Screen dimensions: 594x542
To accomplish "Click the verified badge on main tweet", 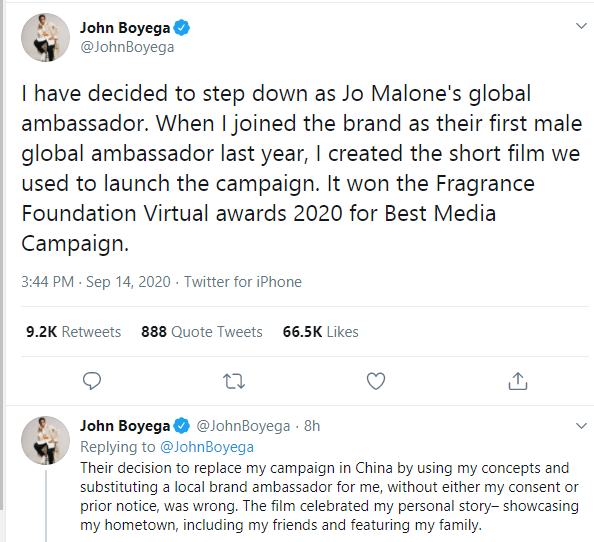I will pyautogui.click(x=182, y=28).
